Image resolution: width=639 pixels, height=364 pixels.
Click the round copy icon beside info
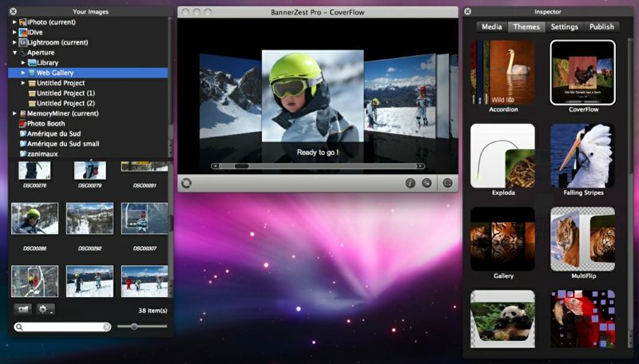pyautogui.click(x=427, y=184)
